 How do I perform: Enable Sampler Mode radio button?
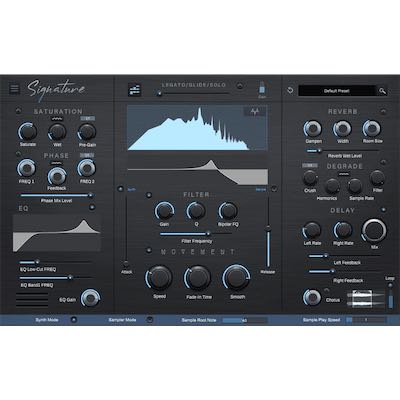[150, 320]
